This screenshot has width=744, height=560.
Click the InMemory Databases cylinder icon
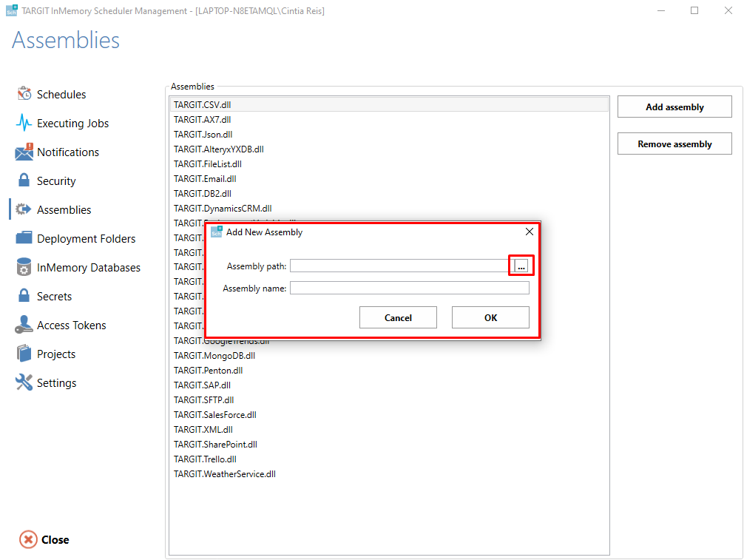tap(23, 267)
